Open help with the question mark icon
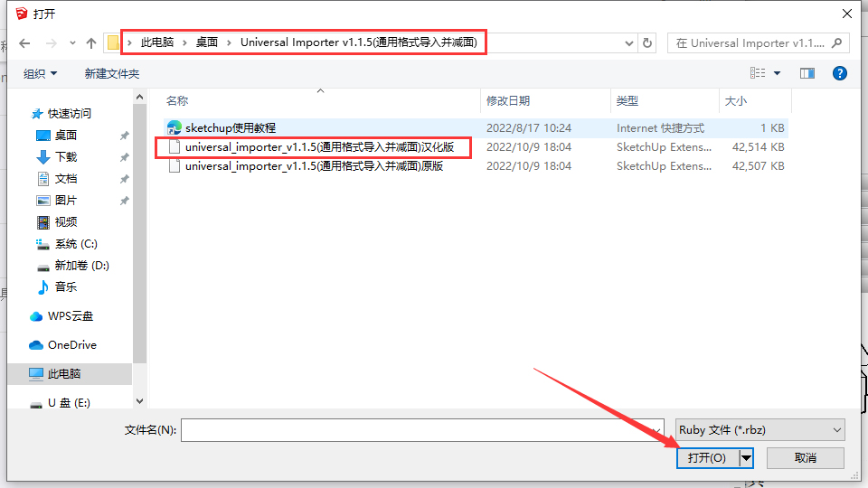868x488 pixels. click(840, 73)
